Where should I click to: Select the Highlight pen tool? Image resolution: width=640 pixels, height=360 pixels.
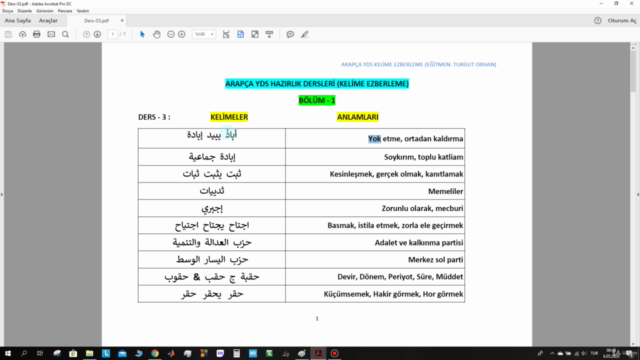(x=304, y=34)
